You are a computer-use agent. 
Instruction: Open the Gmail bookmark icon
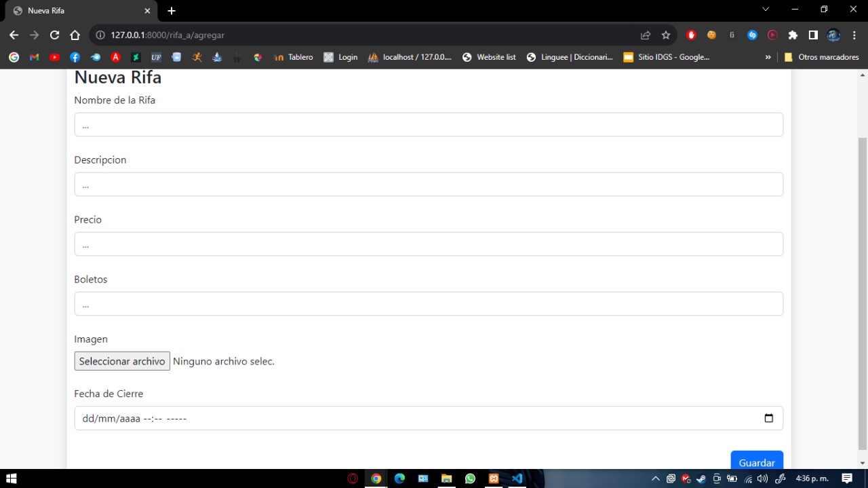click(35, 58)
